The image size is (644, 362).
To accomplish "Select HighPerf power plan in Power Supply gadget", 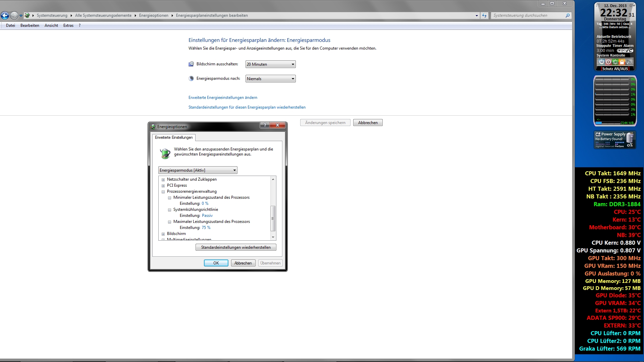I will [600, 146].
